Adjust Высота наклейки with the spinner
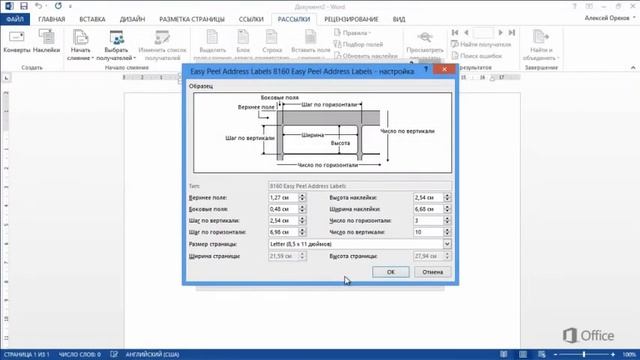The image size is (640, 360). click(447, 198)
